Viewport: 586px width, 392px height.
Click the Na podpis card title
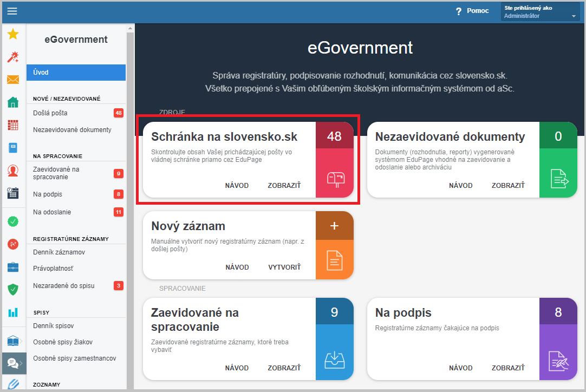point(403,313)
